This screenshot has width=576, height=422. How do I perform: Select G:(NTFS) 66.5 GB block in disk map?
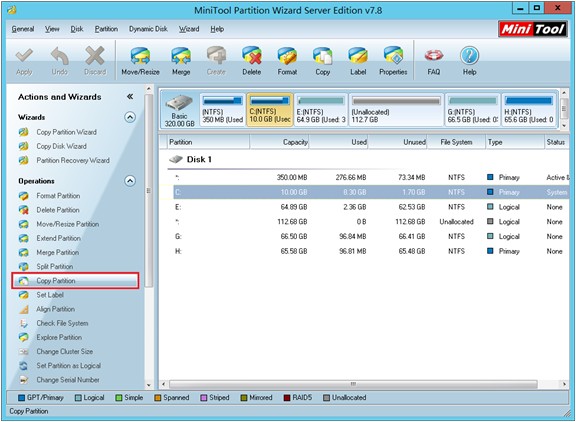pyautogui.click(x=473, y=110)
